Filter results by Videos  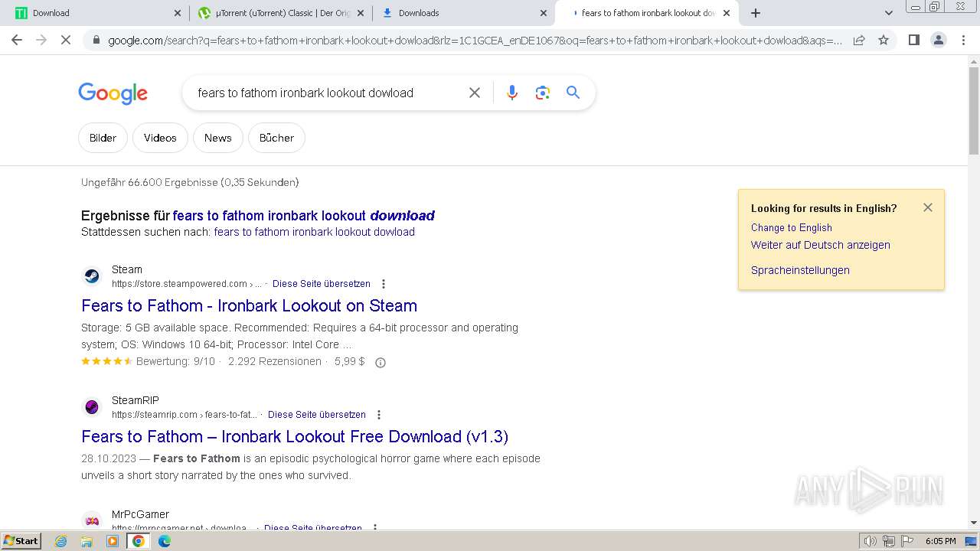click(160, 138)
